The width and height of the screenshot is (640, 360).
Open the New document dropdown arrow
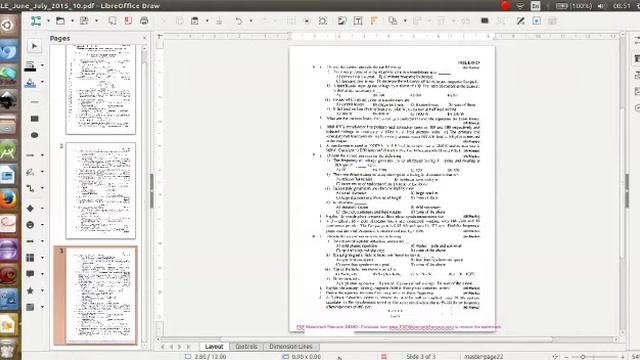(48, 21)
